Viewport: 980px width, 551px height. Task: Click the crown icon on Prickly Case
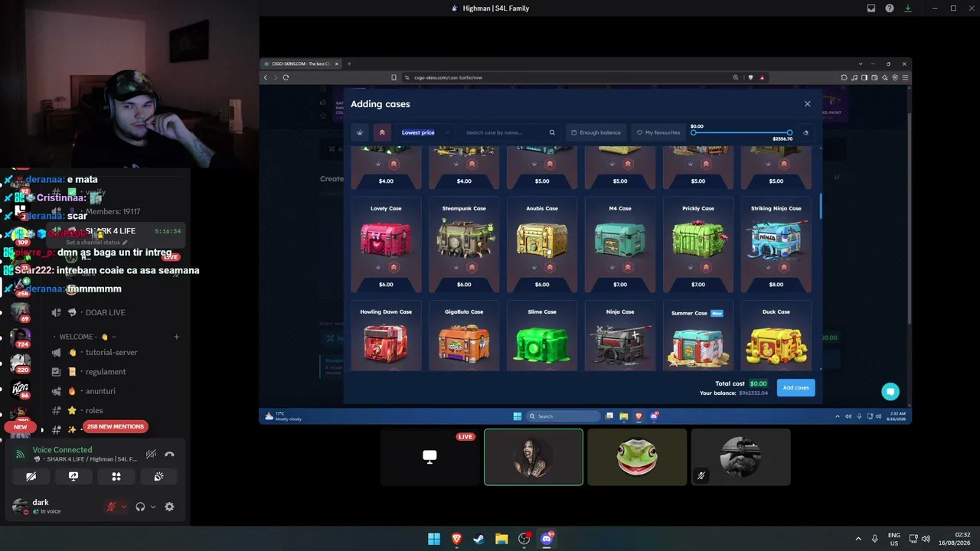tap(691, 267)
